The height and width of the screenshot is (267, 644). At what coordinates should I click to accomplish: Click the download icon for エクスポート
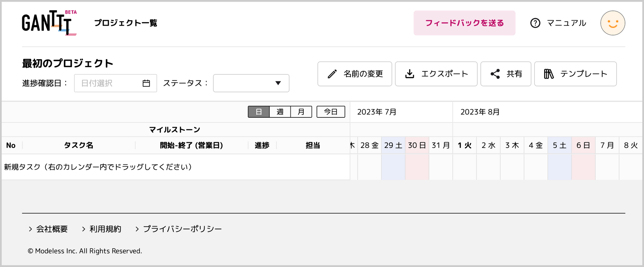point(410,74)
